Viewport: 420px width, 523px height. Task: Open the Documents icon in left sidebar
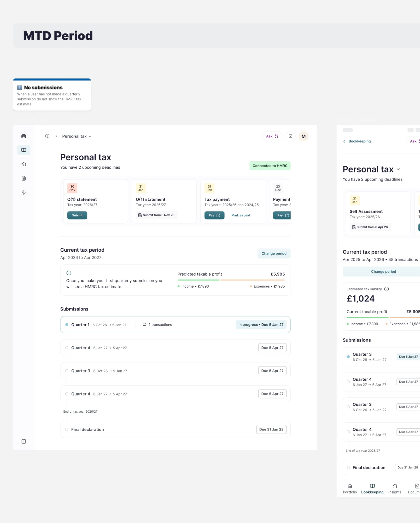24,178
